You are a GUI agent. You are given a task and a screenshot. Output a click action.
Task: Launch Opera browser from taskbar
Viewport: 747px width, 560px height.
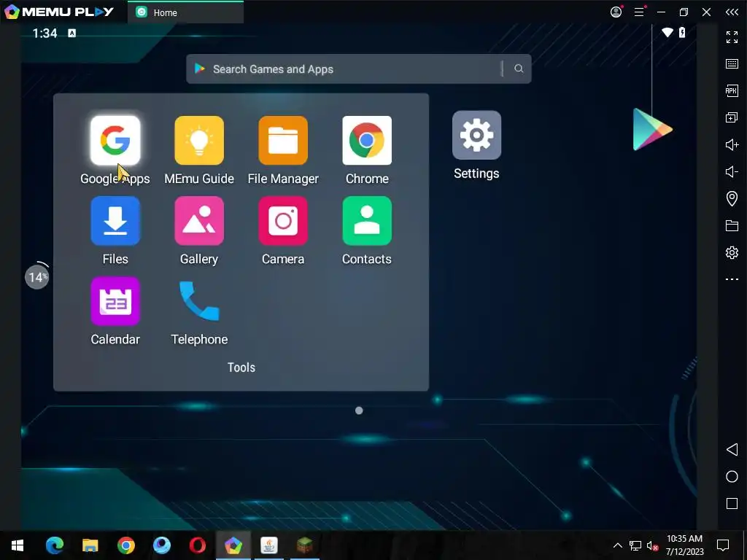[197, 545]
